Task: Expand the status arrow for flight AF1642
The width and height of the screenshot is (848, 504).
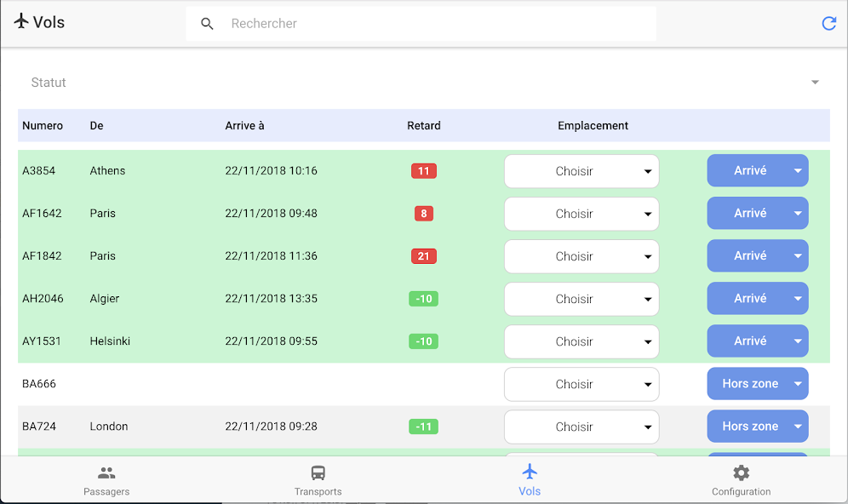Action: click(798, 214)
